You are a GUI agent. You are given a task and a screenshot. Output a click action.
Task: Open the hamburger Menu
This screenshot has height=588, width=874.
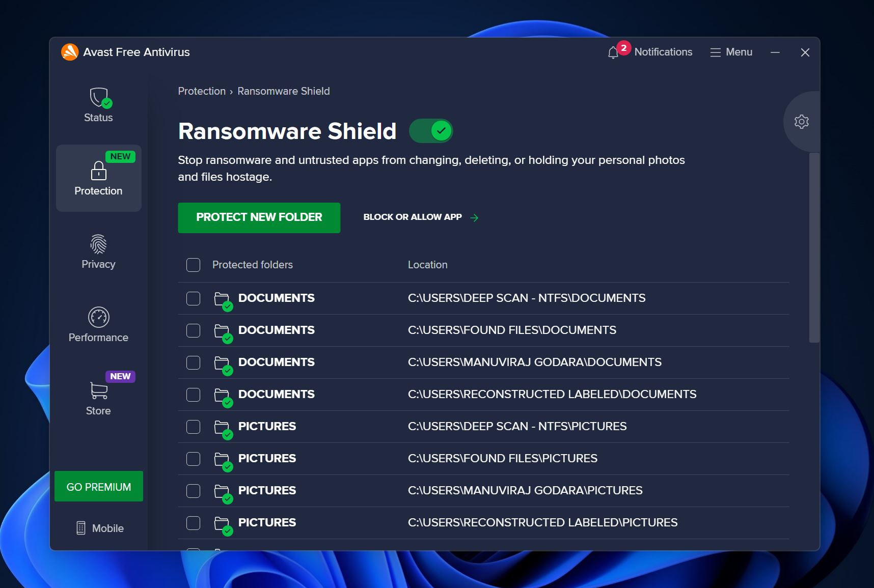point(731,52)
